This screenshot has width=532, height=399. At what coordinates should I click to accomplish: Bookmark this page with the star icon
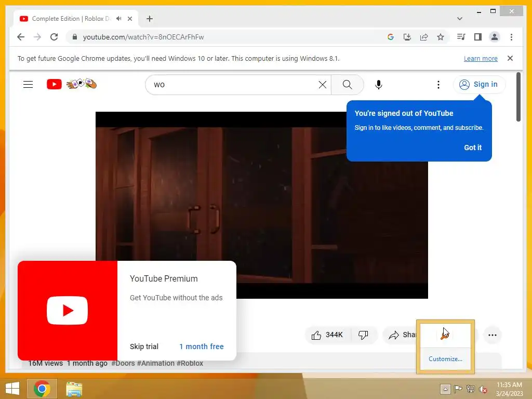click(441, 37)
